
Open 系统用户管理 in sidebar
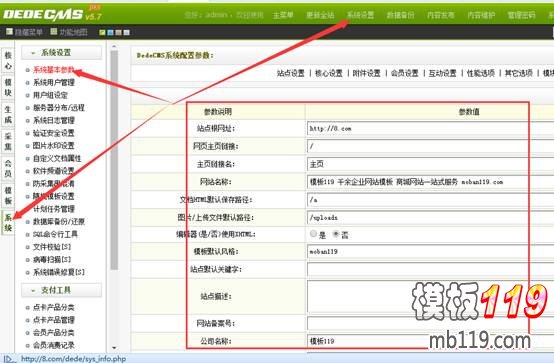point(54,83)
